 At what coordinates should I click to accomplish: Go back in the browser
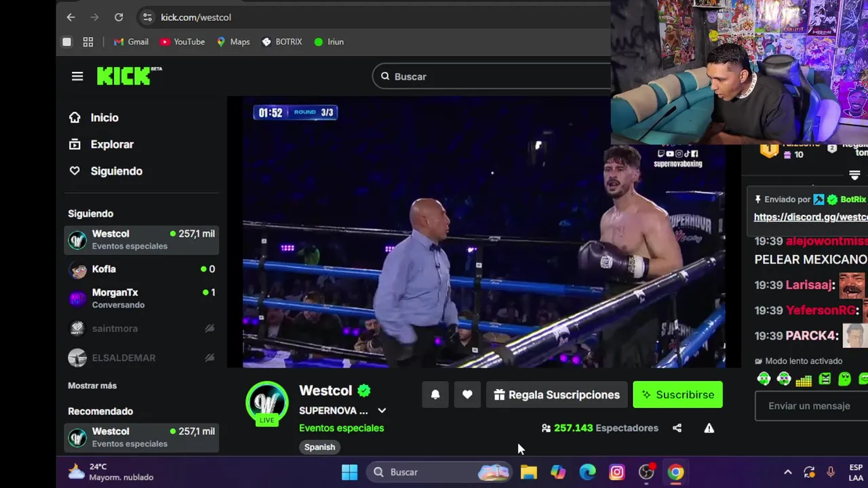coord(71,17)
